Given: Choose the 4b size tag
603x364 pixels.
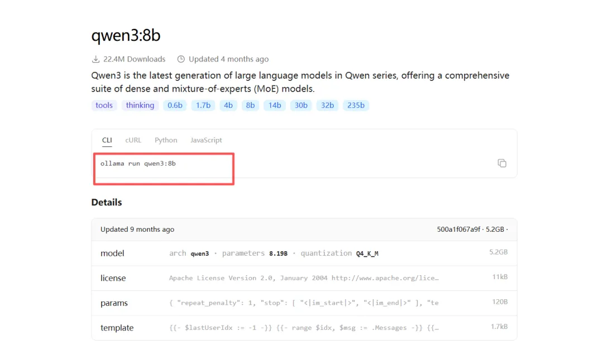Looking at the screenshot, I should 228,106.
